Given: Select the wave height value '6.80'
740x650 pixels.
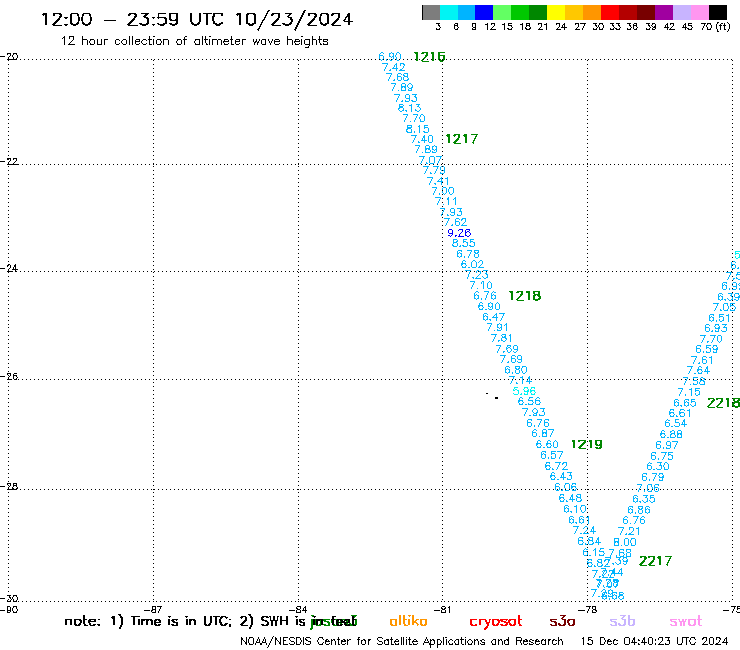Looking at the screenshot, I should point(516,370).
